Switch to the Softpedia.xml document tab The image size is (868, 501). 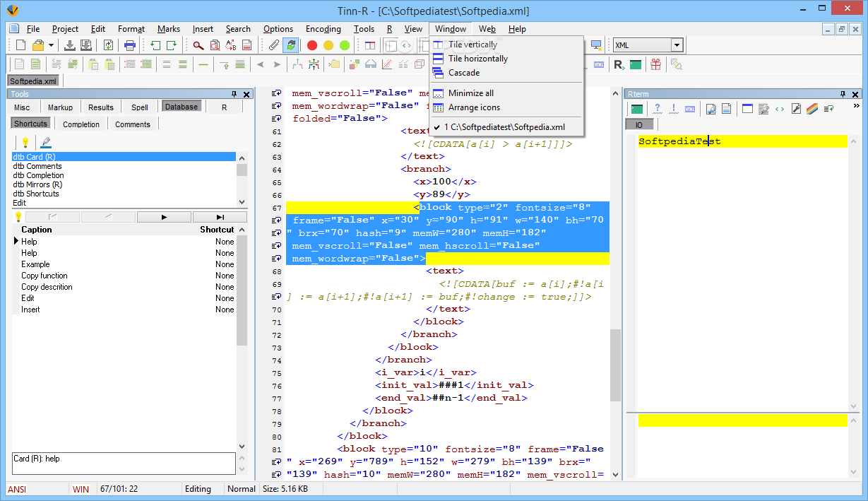[x=33, y=81]
